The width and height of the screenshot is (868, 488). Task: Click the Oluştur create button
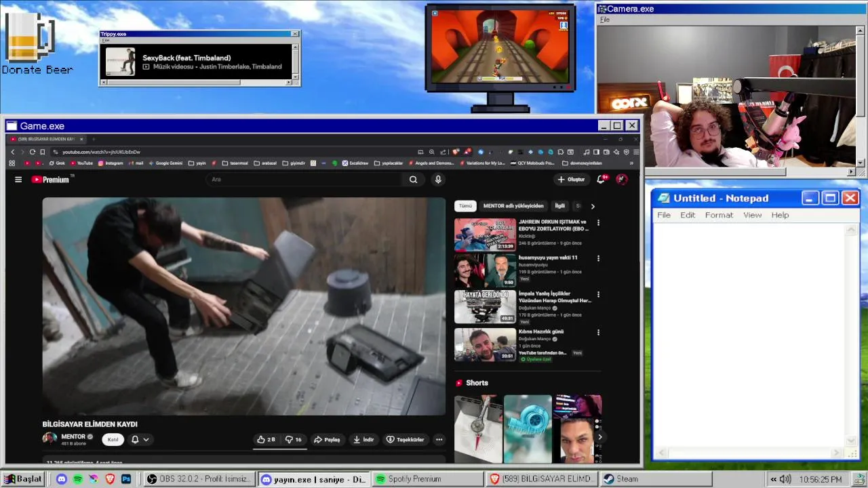tap(571, 180)
